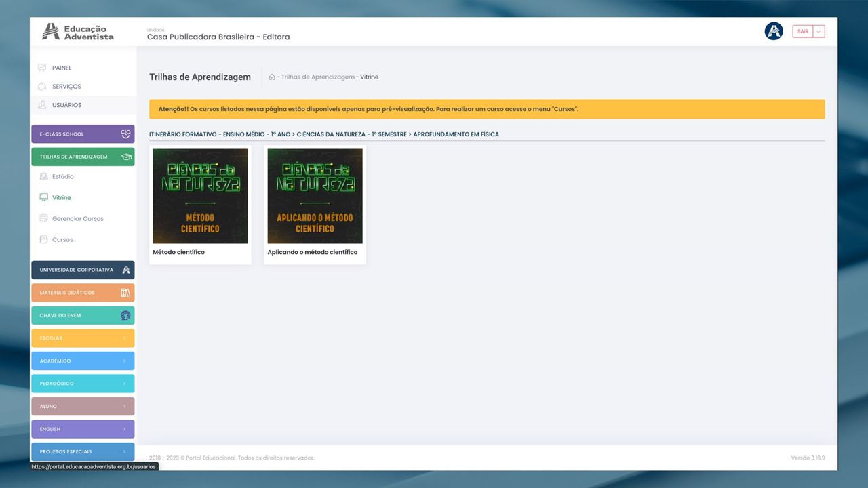Click the SAIR logout button

(x=803, y=31)
